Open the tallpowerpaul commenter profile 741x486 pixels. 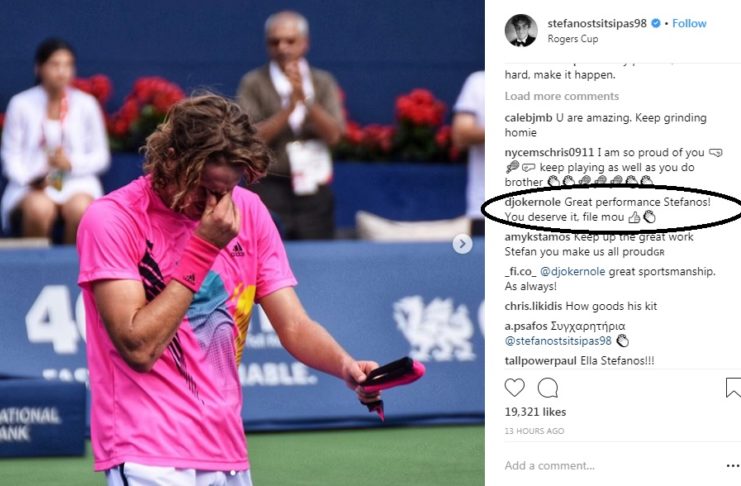[x=541, y=361]
